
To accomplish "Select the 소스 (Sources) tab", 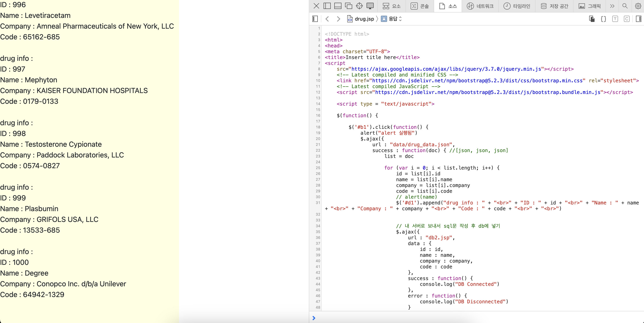I will pos(448,6).
